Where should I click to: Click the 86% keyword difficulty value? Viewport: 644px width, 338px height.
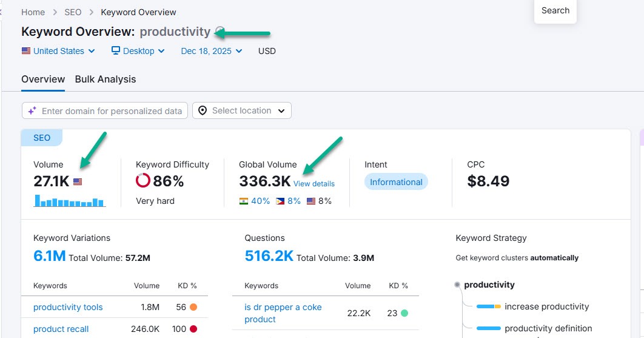point(169,181)
